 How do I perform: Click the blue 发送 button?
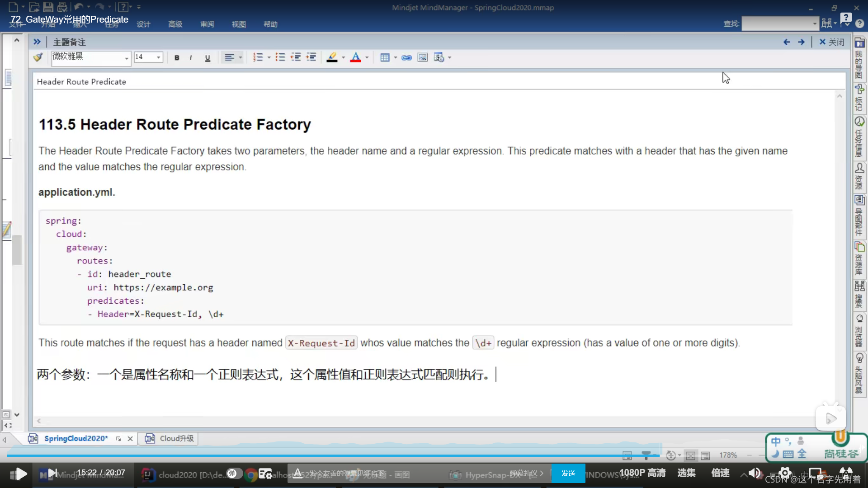[x=568, y=473]
